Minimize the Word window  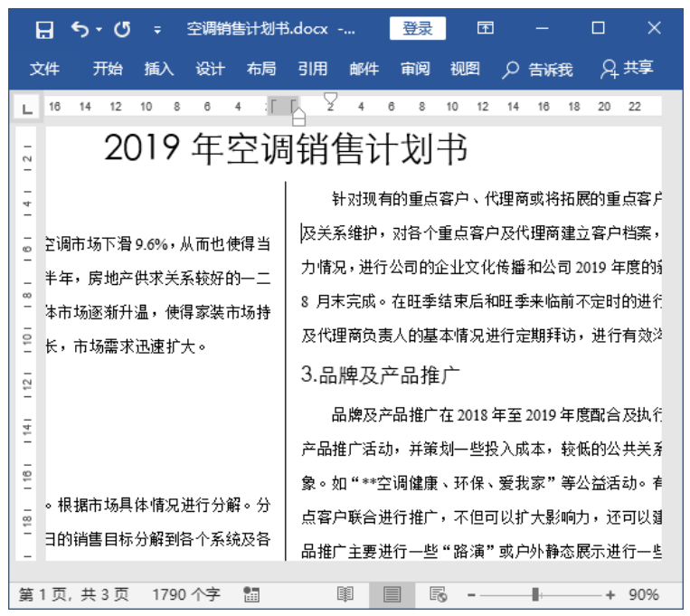tap(543, 29)
